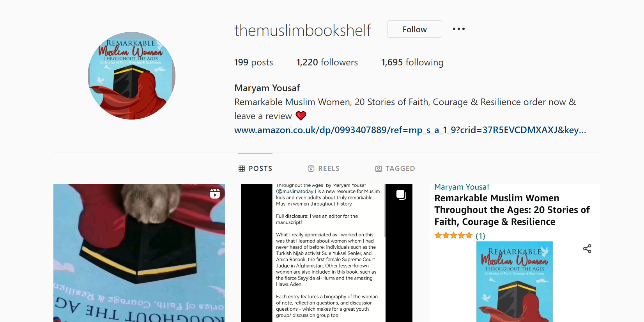Open the profile picture of the account
The height and width of the screenshot is (322, 644).
coord(131,76)
